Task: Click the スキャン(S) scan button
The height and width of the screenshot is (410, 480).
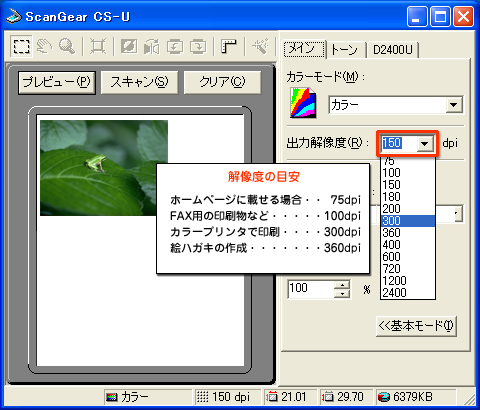Action: (x=139, y=82)
